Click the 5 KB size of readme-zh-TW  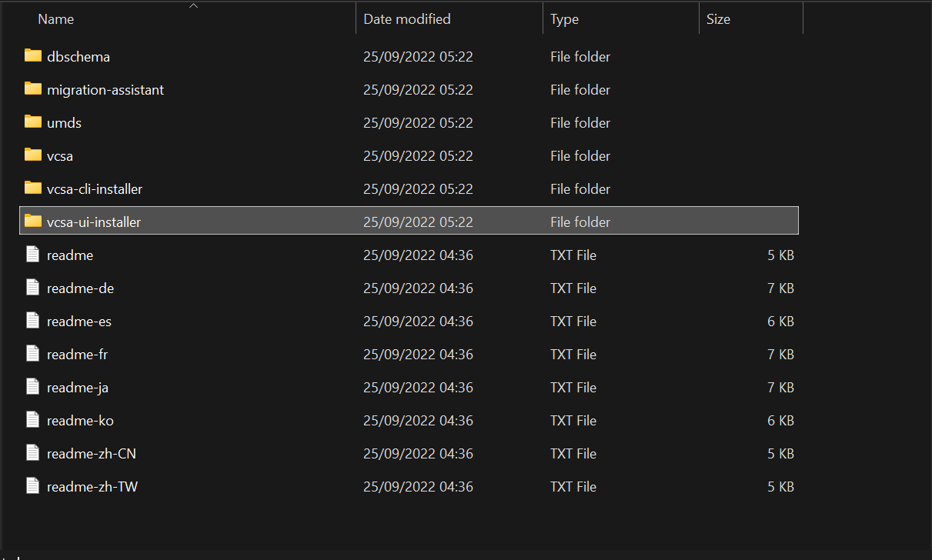click(780, 487)
